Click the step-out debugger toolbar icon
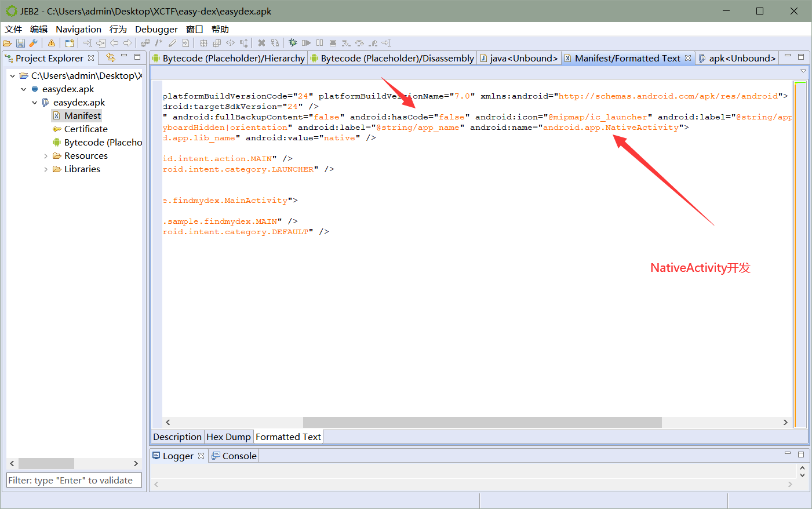 click(373, 43)
